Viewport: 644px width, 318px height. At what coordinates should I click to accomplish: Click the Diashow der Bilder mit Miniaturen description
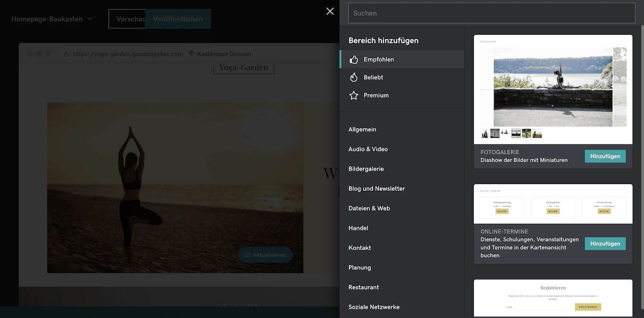click(524, 160)
